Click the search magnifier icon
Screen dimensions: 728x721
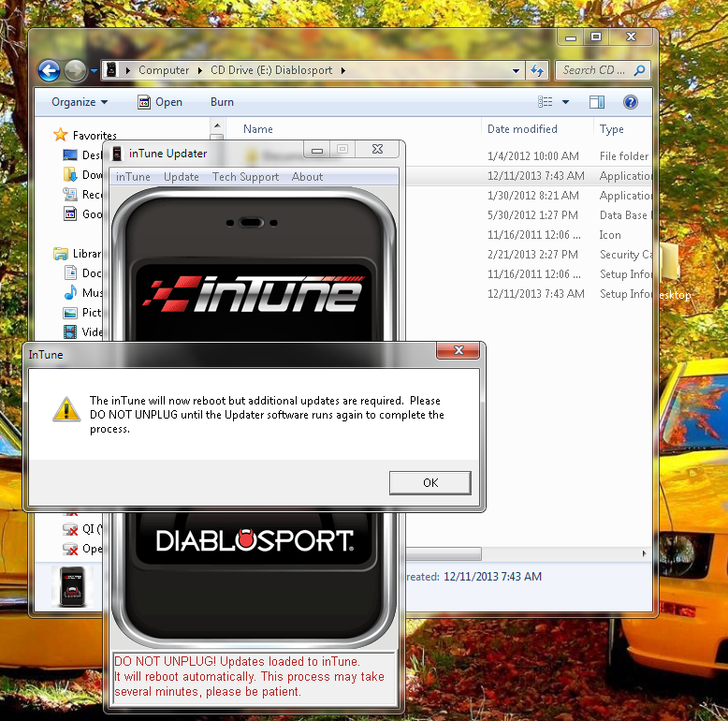pyautogui.click(x=639, y=70)
